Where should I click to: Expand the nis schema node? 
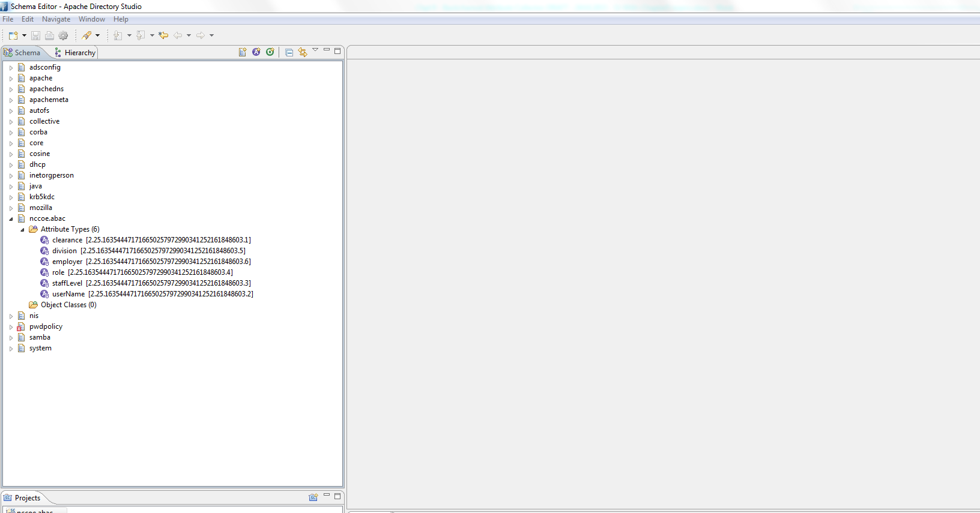pos(11,316)
